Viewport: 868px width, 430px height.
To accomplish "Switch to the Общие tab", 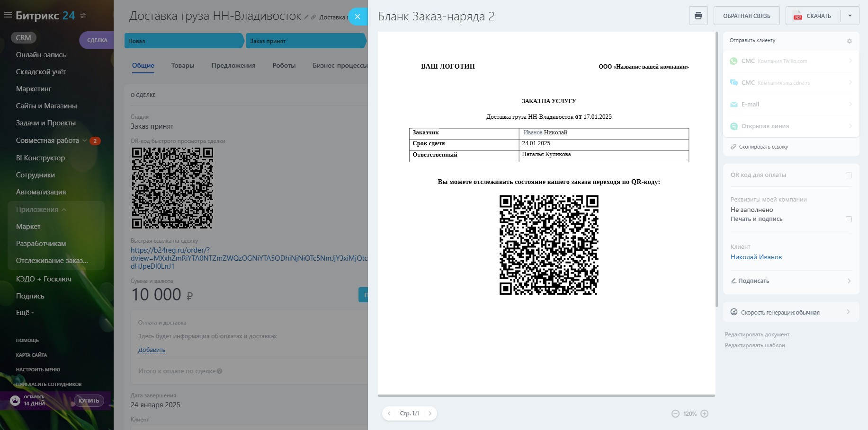I will click(143, 66).
